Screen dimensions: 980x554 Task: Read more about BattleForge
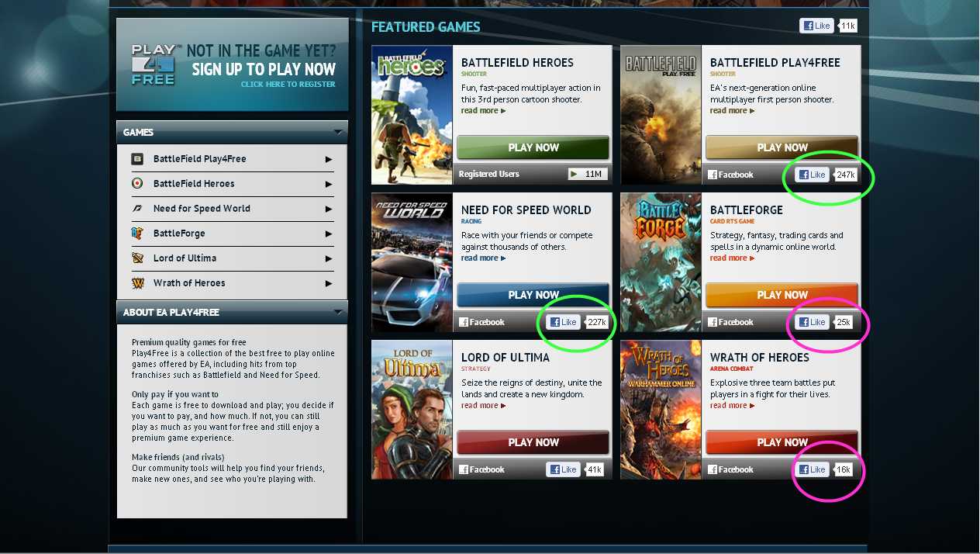[x=732, y=258]
